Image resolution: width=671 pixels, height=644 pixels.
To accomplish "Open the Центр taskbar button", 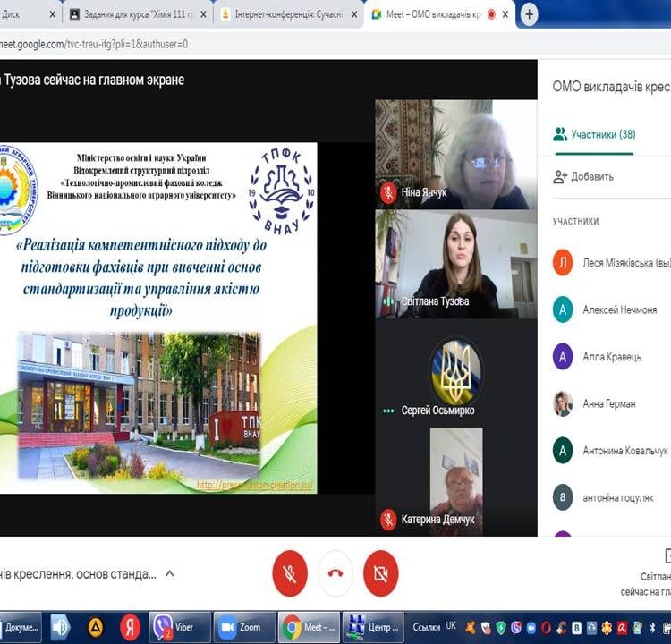I will click(373, 627).
